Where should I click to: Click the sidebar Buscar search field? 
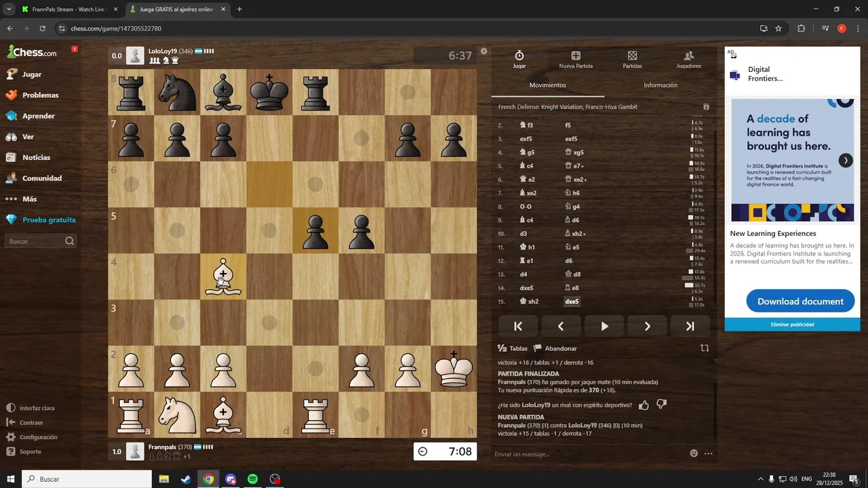(x=41, y=241)
